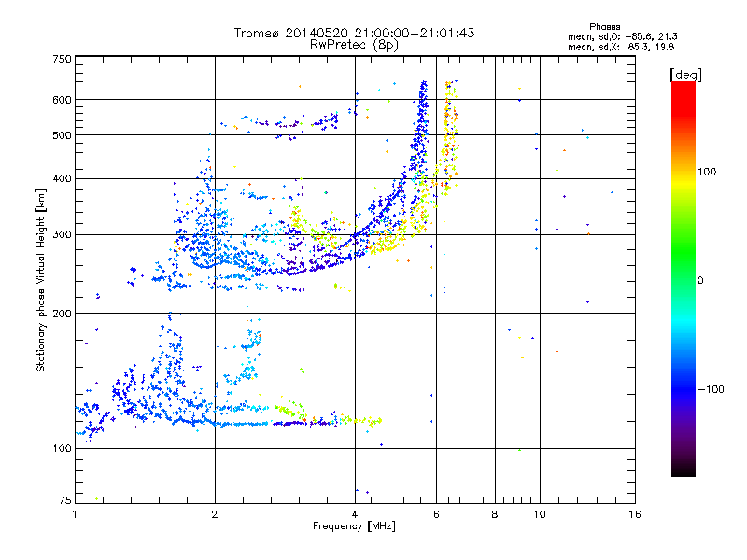Click the "Phases" heading at the upper right
This screenshot has height=560, width=747.
point(604,27)
